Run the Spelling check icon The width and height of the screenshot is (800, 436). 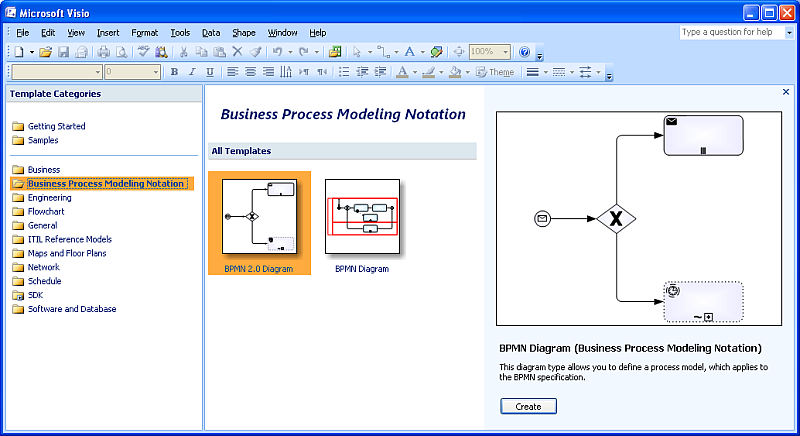(x=143, y=52)
